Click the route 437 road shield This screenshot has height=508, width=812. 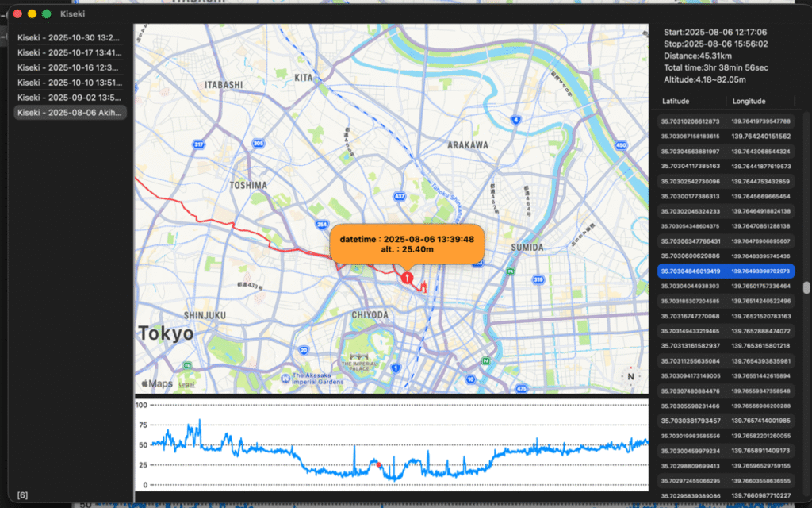[400, 195]
